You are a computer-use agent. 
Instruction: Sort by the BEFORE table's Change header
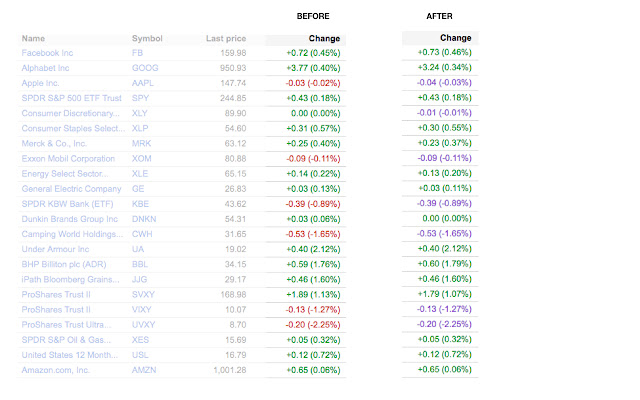click(x=324, y=39)
